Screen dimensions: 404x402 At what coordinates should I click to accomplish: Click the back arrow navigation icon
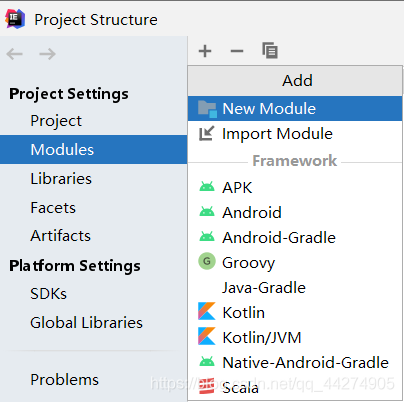click(14, 54)
